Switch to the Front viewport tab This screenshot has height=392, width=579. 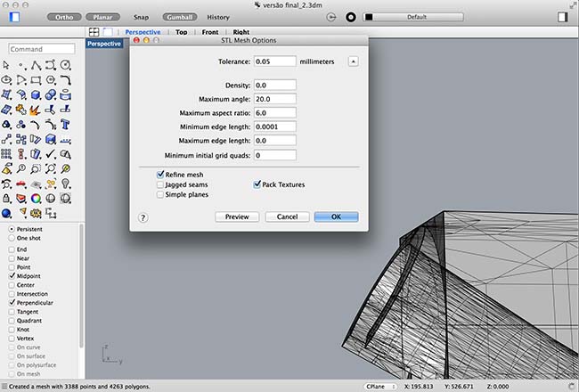tap(210, 32)
